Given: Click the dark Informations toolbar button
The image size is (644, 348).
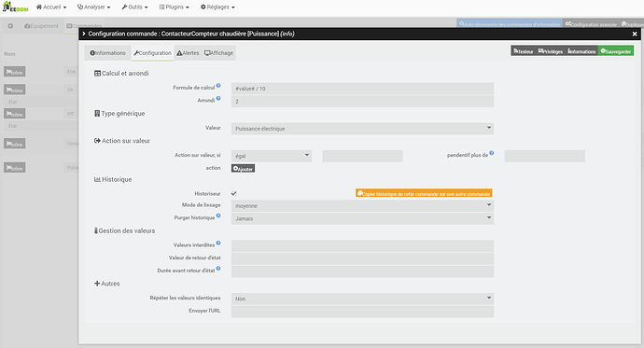Looking at the screenshot, I should point(581,51).
